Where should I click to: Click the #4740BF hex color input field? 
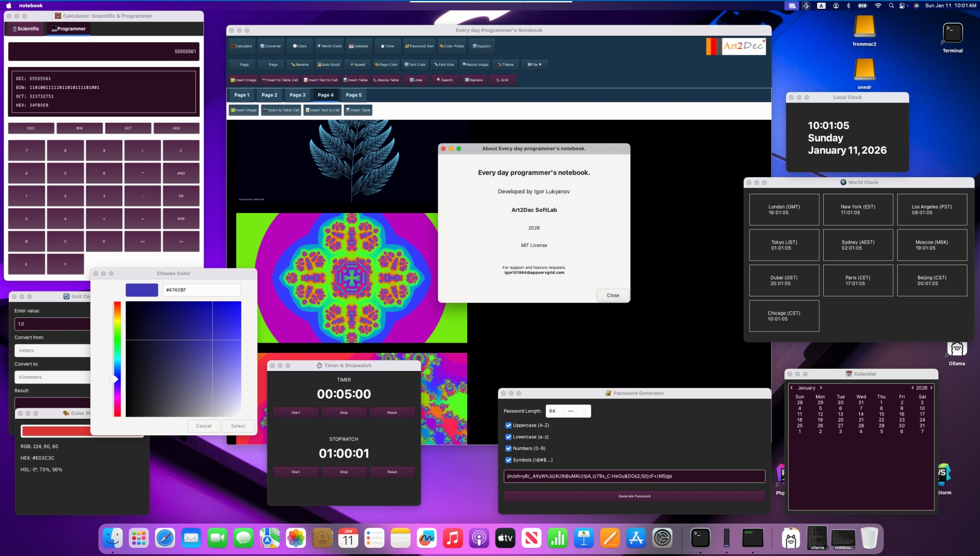coord(201,290)
